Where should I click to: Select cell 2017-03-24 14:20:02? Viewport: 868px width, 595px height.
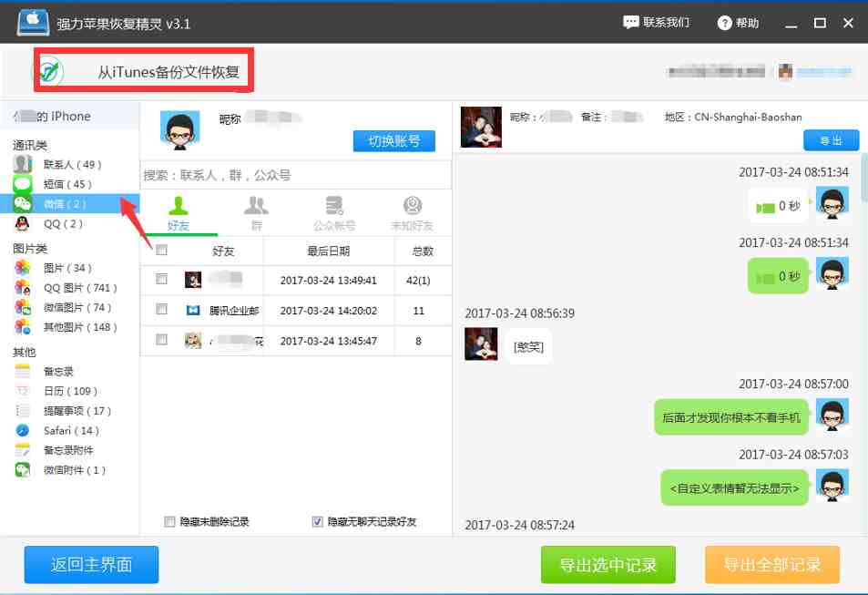(328, 311)
